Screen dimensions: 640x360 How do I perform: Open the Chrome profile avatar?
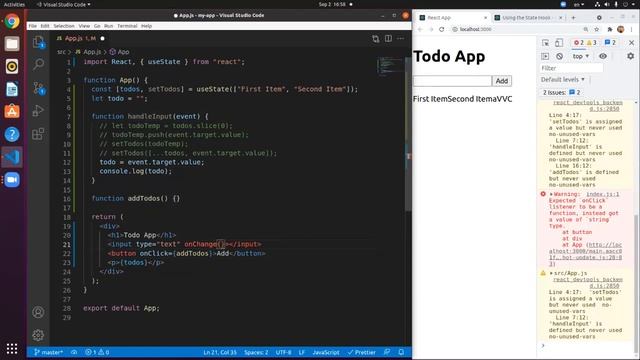pyautogui.click(x=621, y=29)
